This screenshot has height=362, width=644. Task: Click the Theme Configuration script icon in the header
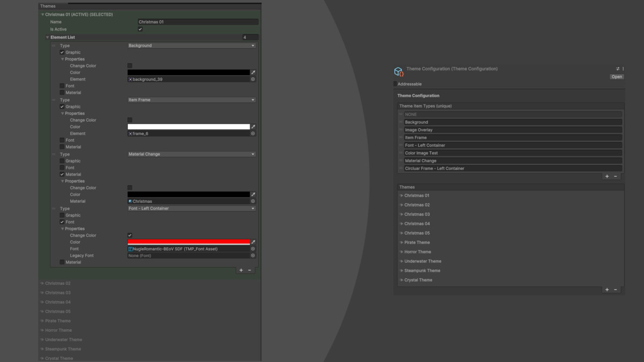(399, 70)
